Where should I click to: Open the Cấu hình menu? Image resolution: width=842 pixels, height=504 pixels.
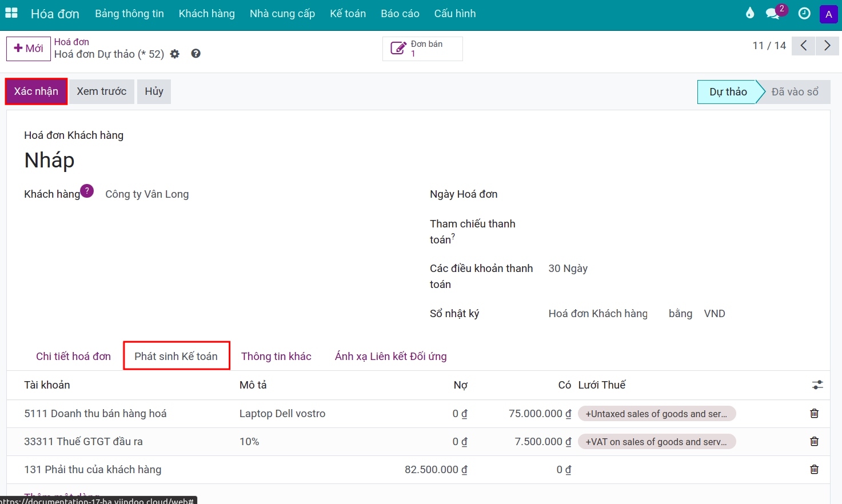(x=455, y=14)
